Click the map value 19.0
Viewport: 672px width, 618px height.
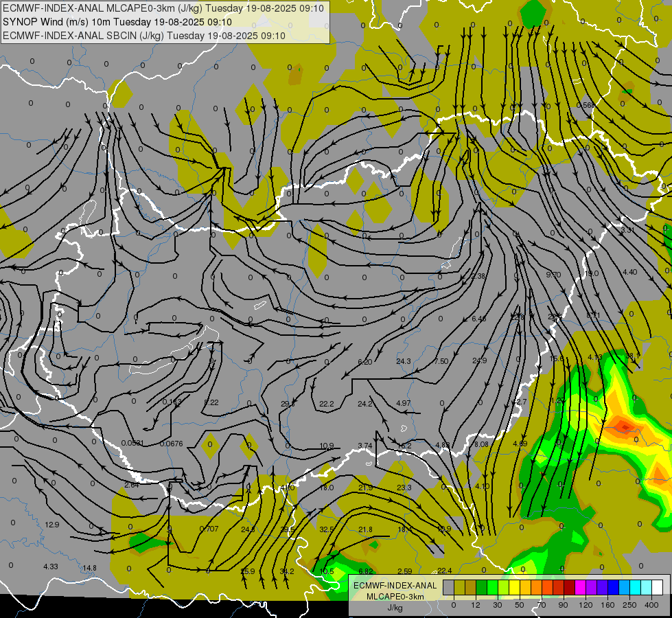coord(592,273)
